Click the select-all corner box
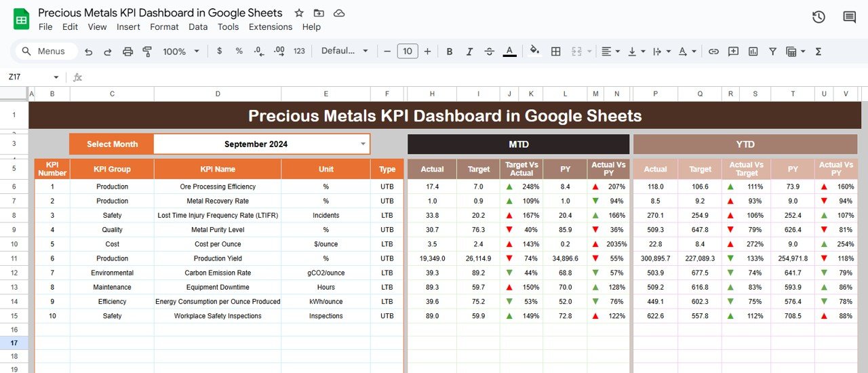 [14, 94]
